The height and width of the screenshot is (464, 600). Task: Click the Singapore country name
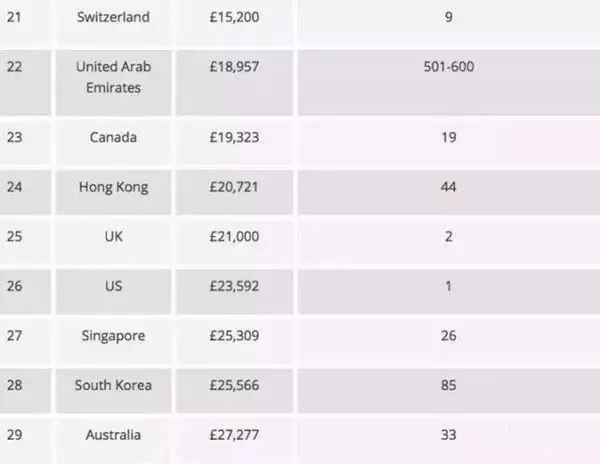click(112, 335)
